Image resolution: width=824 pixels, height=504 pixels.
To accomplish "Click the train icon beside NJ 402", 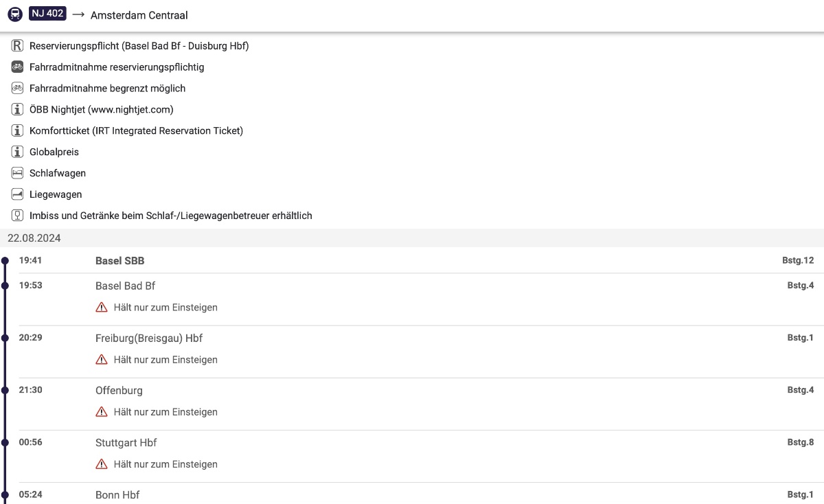I will coord(15,15).
